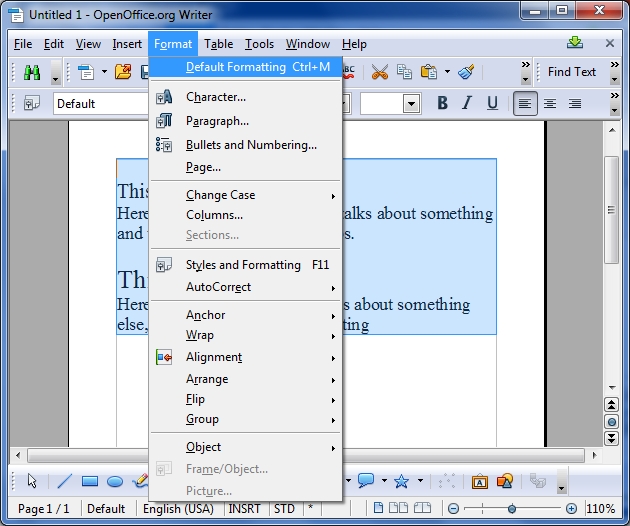Toggle INSRT insert mode in status bar
The height and width of the screenshot is (526, 630).
pos(244,509)
